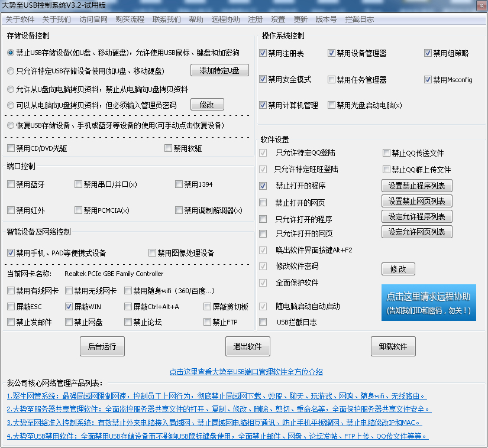Select 只允许特定USB存储设备使用 radio option

click(11, 71)
